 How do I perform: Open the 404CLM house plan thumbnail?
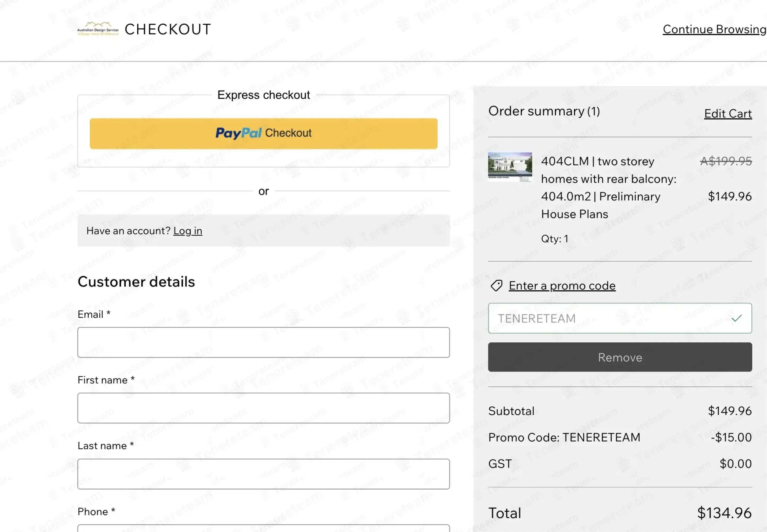point(510,167)
